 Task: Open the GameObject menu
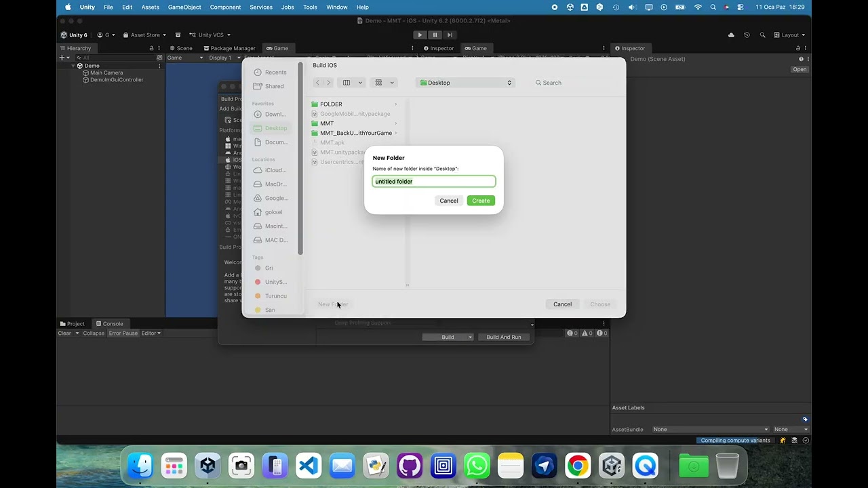[x=184, y=7]
